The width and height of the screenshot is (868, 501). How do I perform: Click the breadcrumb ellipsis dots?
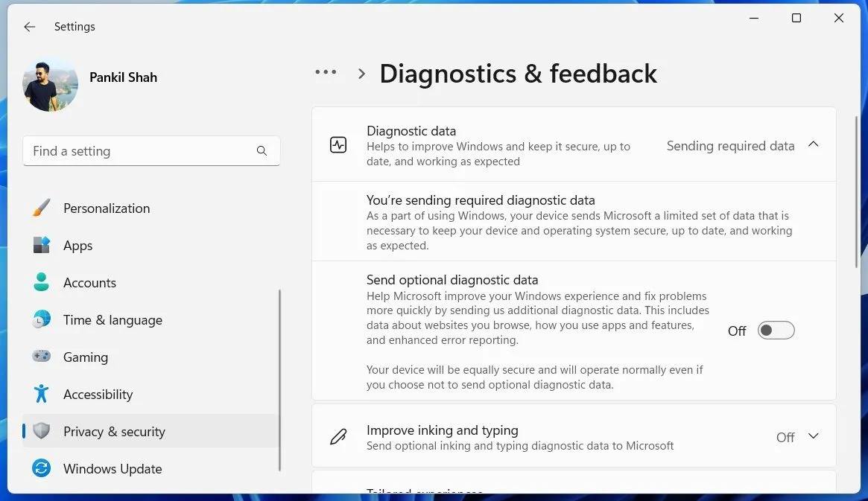point(326,72)
